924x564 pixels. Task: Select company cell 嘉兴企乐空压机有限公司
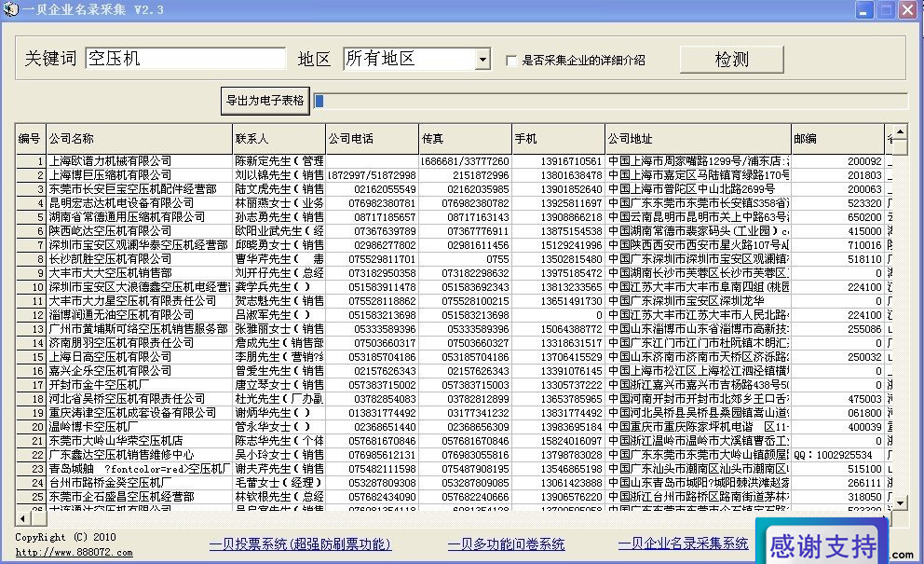tap(139, 371)
